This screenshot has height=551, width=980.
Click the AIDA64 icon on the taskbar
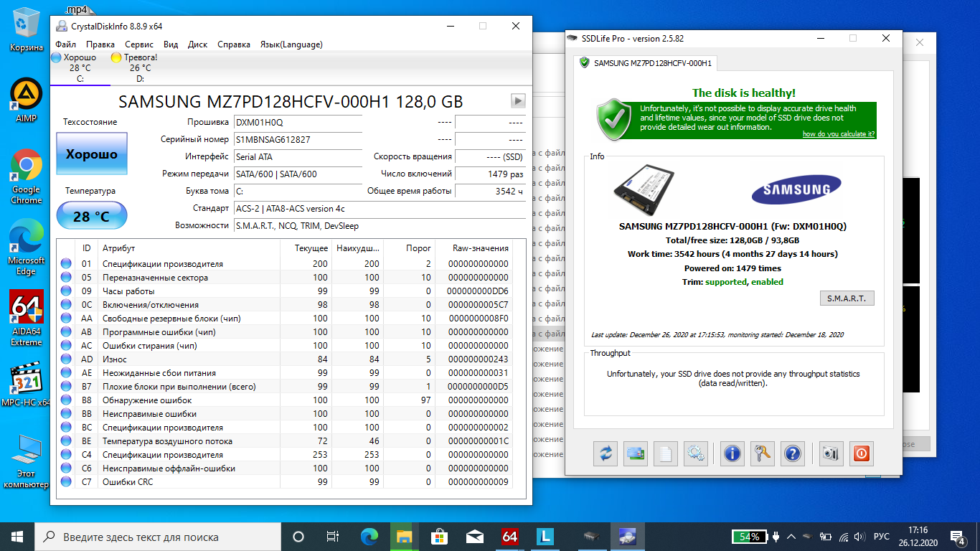coord(510,537)
